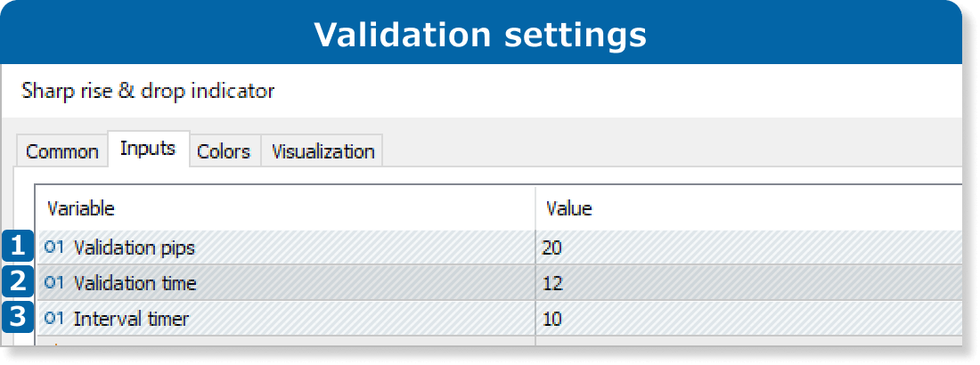980x365 pixels.
Task: Click the Validation settings banner heading
Action: click(480, 35)
